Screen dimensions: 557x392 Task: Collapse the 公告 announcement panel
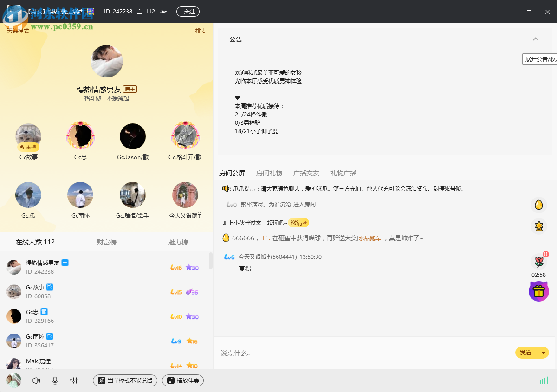click(536, 39)
